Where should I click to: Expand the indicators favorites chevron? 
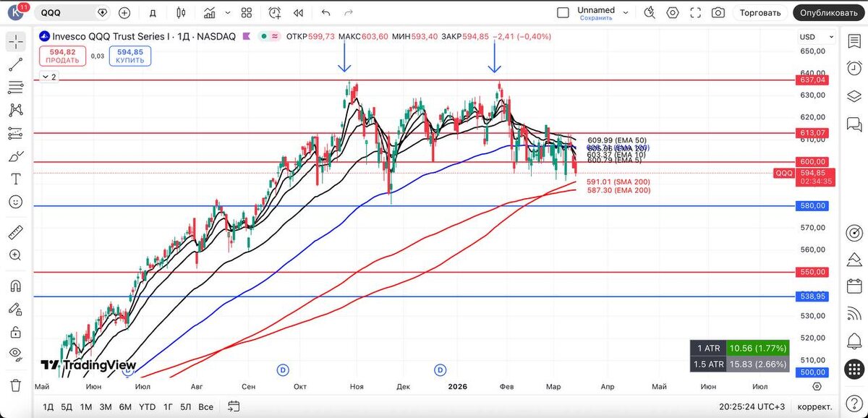pos(228,12)
